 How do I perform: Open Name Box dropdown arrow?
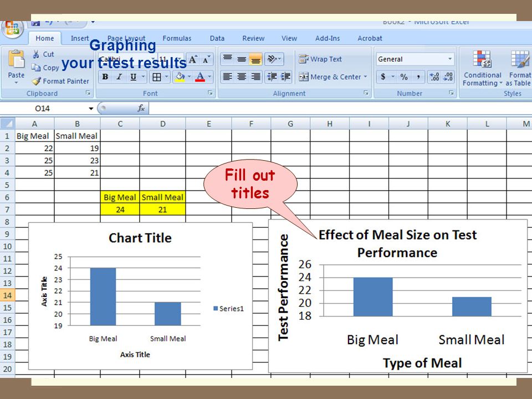click(x=91, y=109)
